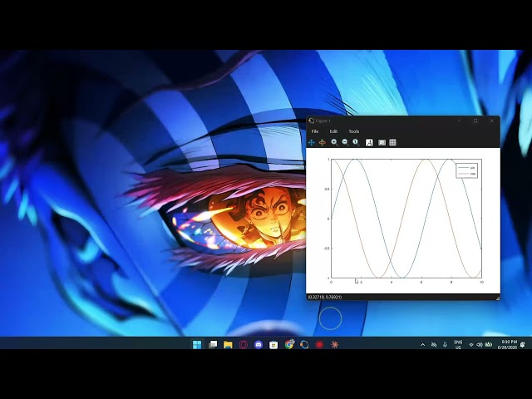532x399 pixels.
Task: Click the Octave logo in Figure 1 title bar
Action: [x=312, y=121]
